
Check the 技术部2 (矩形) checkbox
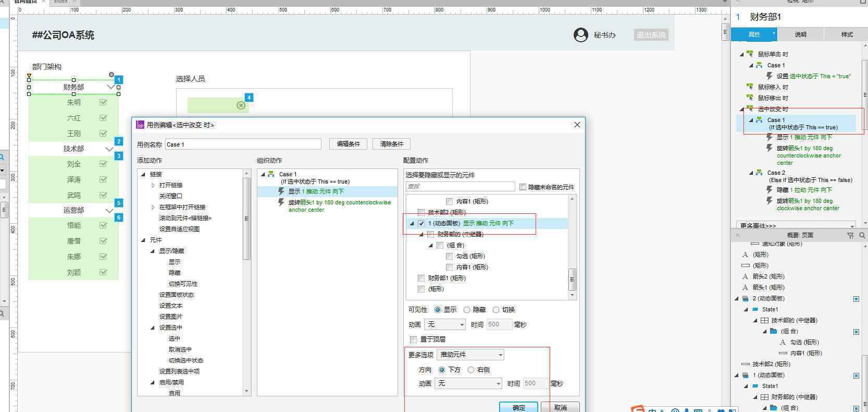coord(421,212)
